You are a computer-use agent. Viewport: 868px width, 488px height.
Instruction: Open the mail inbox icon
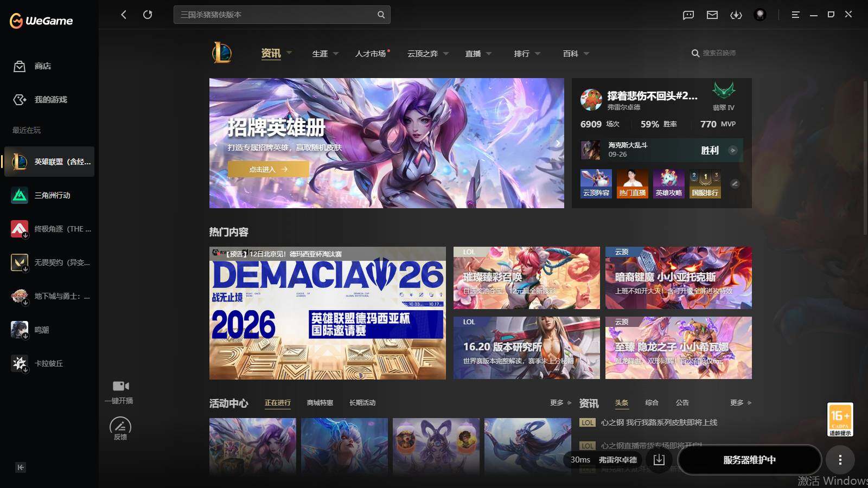click(x=712, y=15)
